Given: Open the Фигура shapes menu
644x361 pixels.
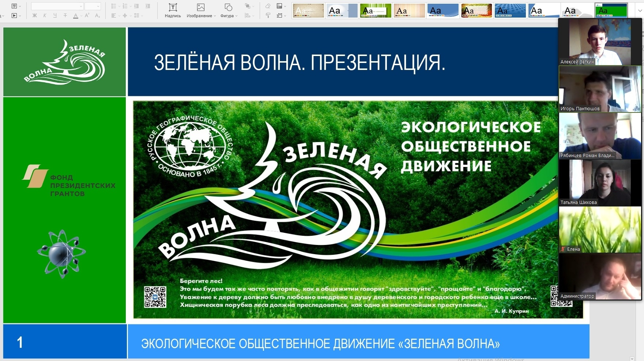Looking at the screenshot, I should click(229, 10).
